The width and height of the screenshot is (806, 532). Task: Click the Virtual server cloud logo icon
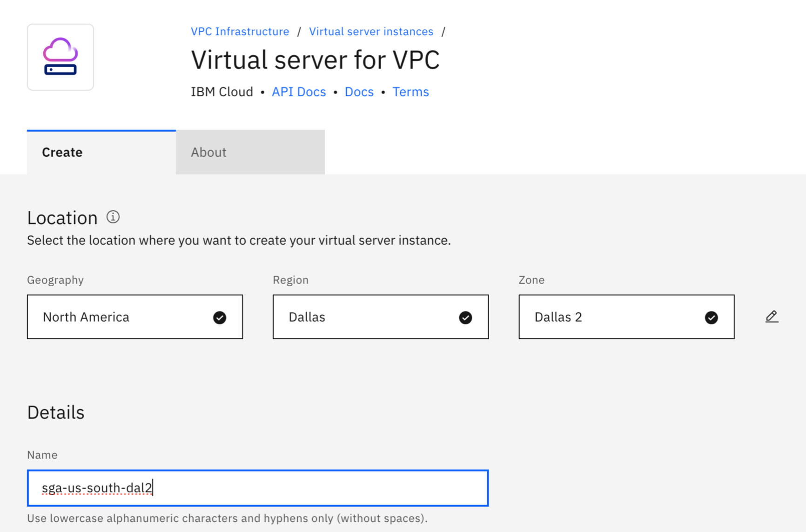(60, 57)
